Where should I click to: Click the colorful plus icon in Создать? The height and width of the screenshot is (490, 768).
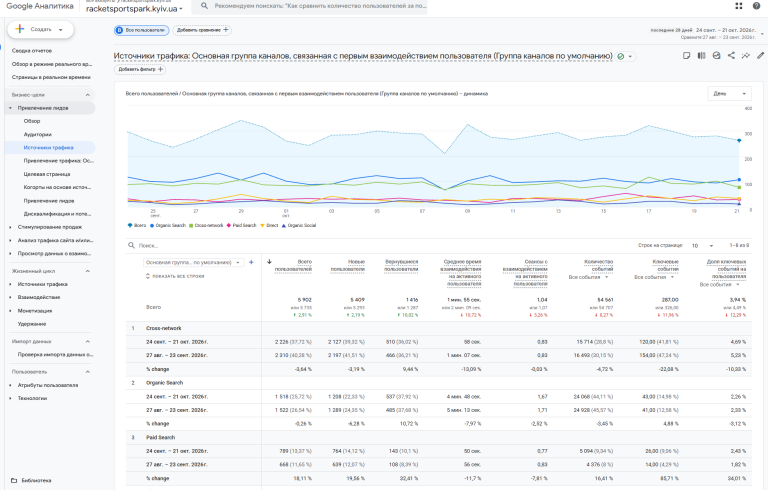coord(20,29)
